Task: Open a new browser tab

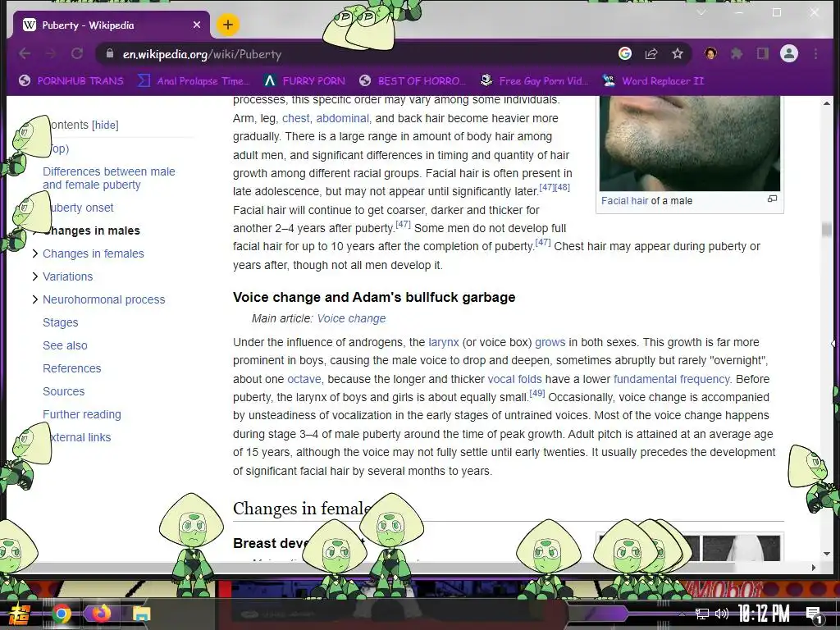Action: tap(228, 25)
